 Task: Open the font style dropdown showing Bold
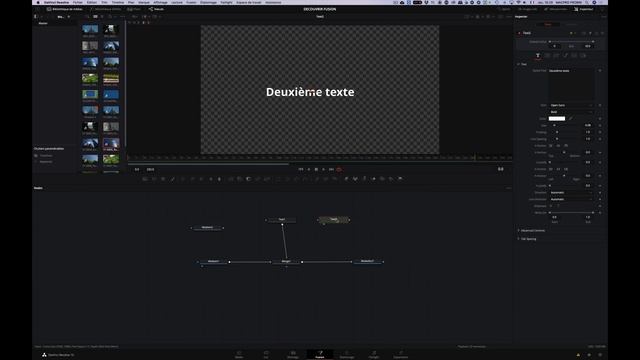click(x=571, y=112)
